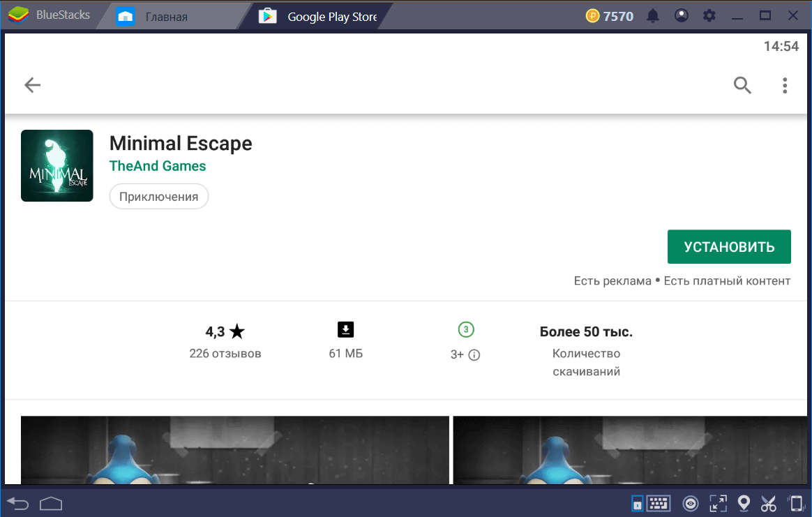Go back using the Play Store arrow
Screen dimensions: 812x517
(32, 85)
